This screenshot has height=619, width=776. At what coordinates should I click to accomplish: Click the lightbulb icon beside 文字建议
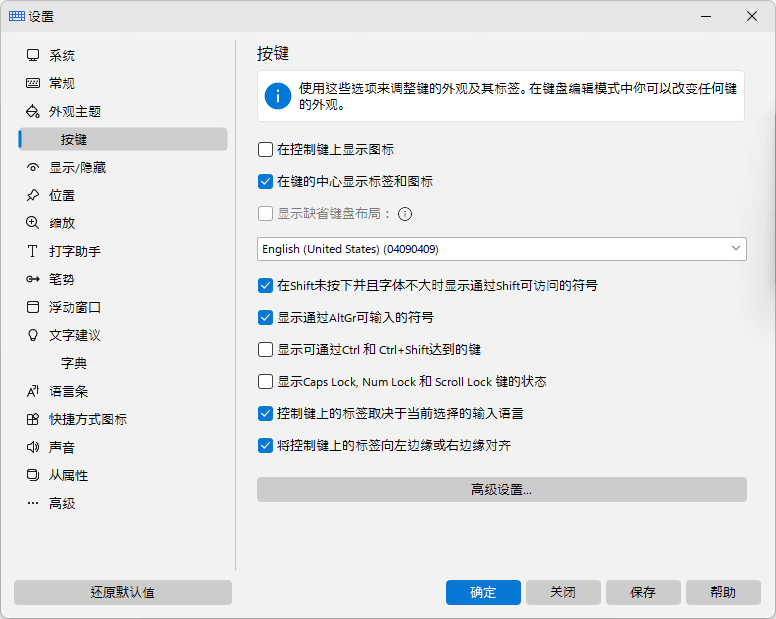click(33, 335)
